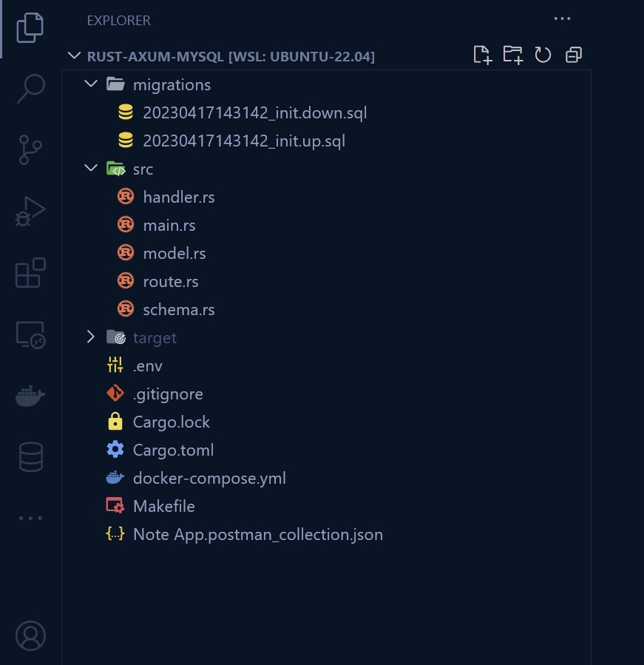Open main.rs from the src folder
The image size is (644, 665).
tap(169, 225)
